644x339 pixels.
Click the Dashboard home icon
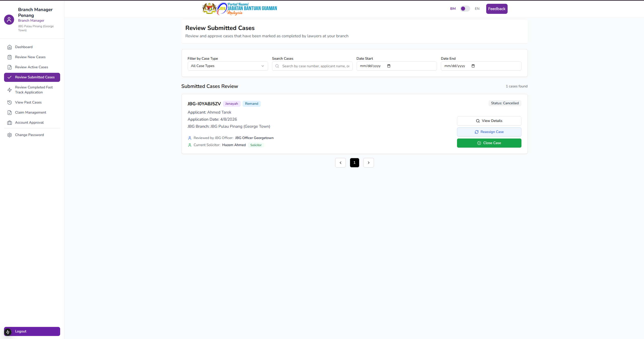[x=10, y=47]
